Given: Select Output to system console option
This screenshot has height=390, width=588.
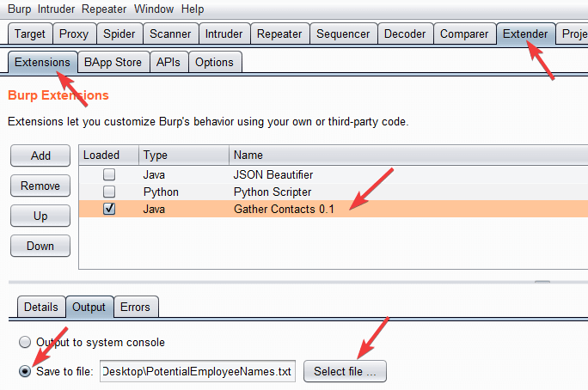Looking at the screenshot, I should click(25, 342).
